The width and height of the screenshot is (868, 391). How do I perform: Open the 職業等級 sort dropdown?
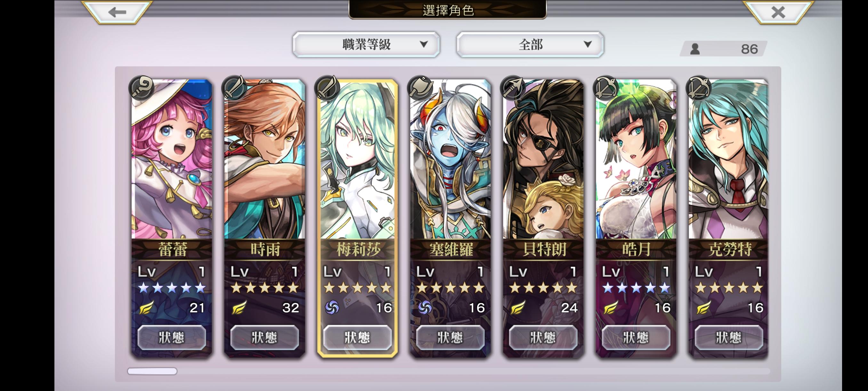(366, 45)
